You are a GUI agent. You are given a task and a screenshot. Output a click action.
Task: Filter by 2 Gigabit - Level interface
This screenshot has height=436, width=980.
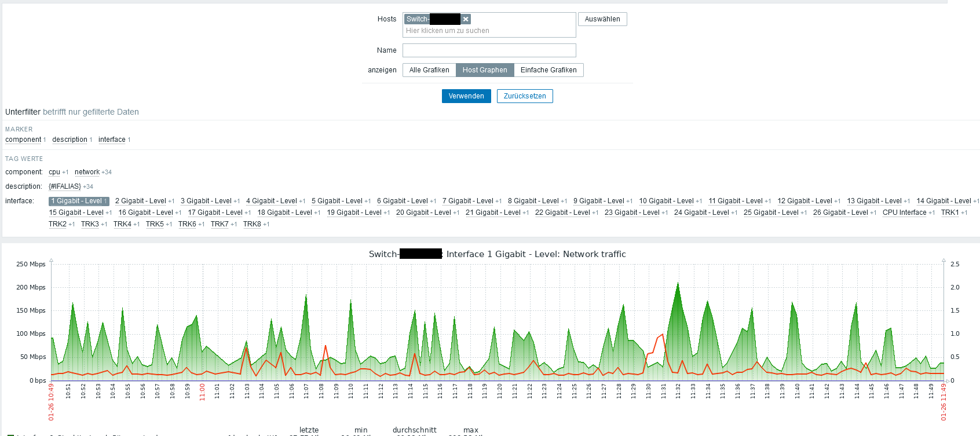pos(141,201)
